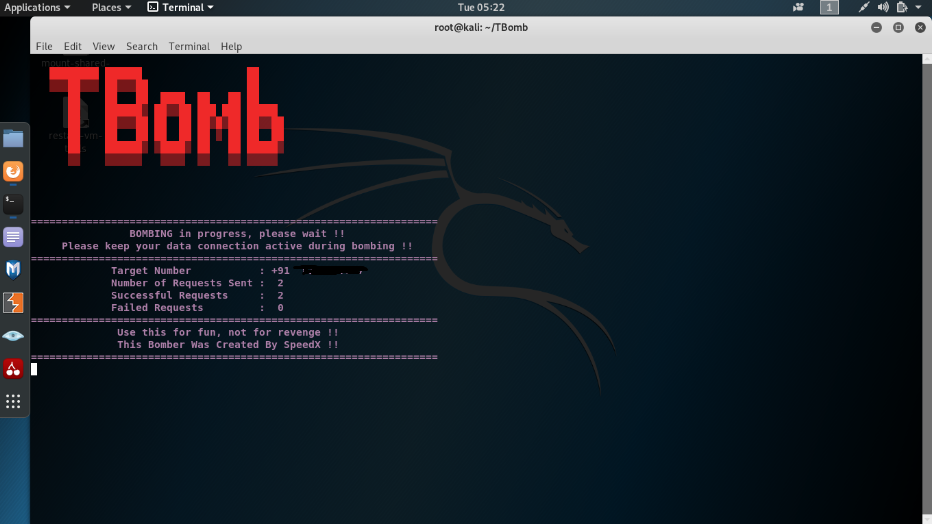Close the terminal window

[x=921, y=27]
